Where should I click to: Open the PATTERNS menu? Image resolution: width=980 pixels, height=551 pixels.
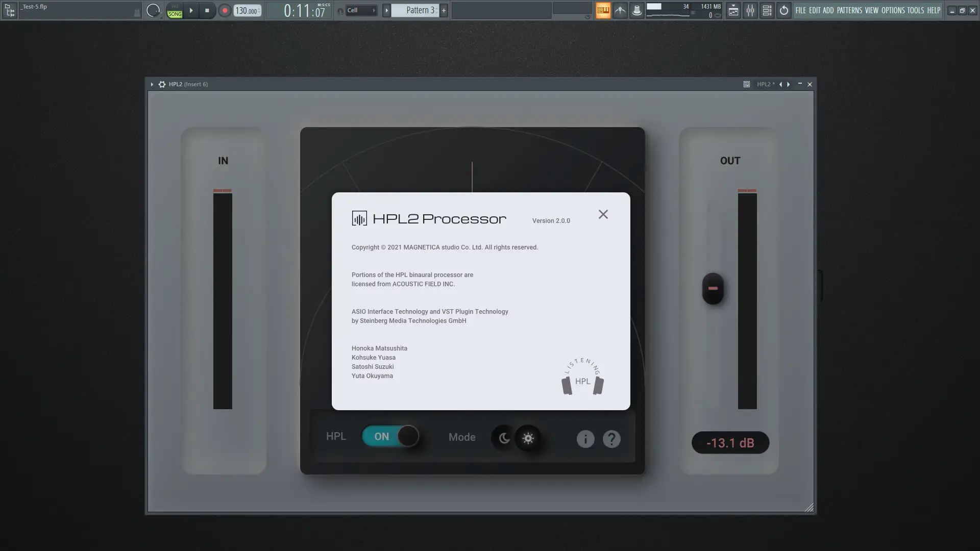click(849, 10)
